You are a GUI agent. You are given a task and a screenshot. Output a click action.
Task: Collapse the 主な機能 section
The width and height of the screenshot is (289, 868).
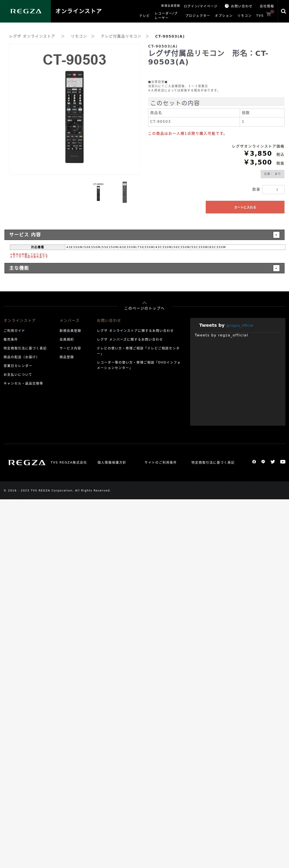[x=276, y=268]
